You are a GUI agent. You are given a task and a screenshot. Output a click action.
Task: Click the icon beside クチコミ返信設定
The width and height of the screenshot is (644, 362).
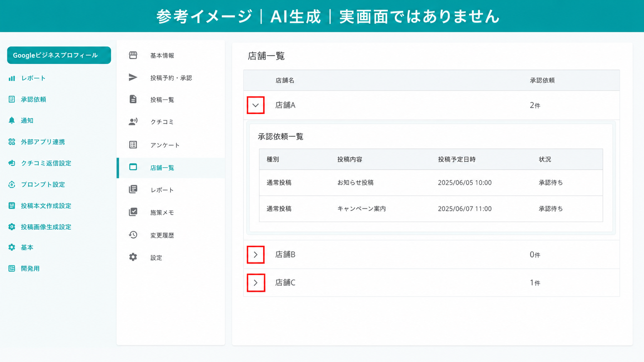pos(12,163)
